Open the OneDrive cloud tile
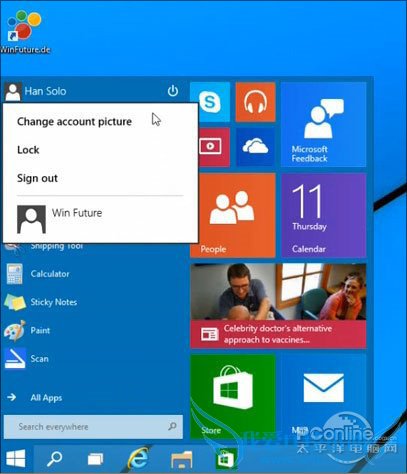 click(255, 147)
